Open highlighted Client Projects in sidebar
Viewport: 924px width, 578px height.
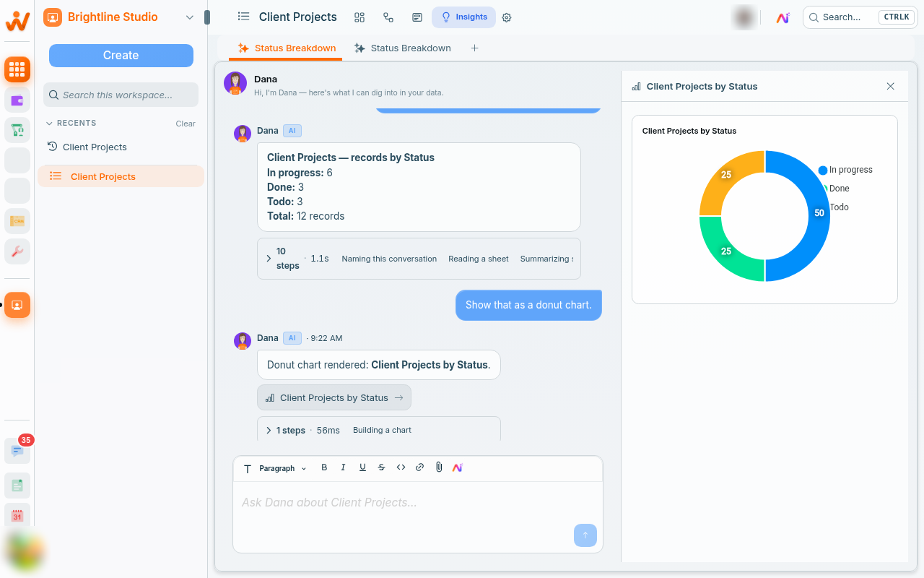121,176
